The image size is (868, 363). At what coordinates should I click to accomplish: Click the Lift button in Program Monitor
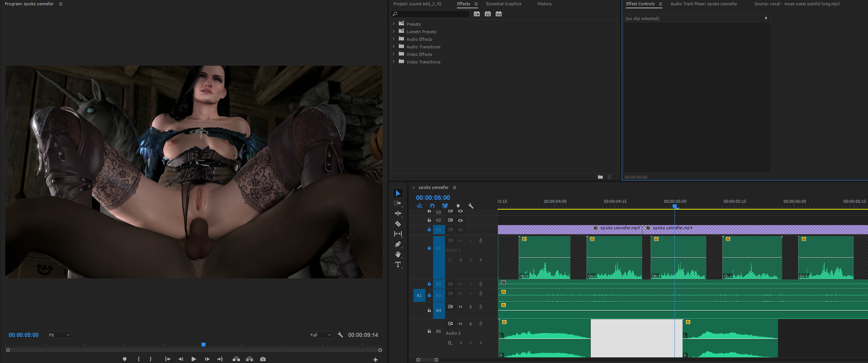[236, 359]
